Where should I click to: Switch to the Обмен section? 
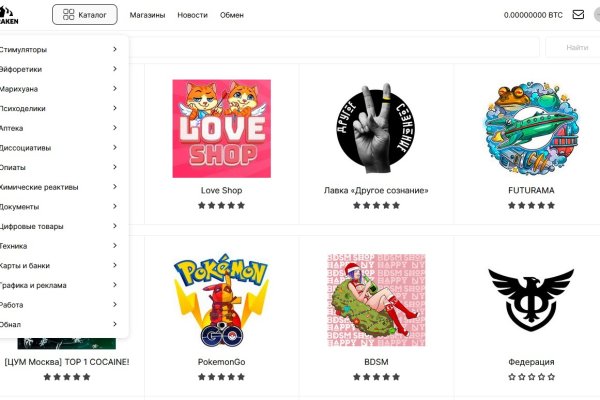231,15
